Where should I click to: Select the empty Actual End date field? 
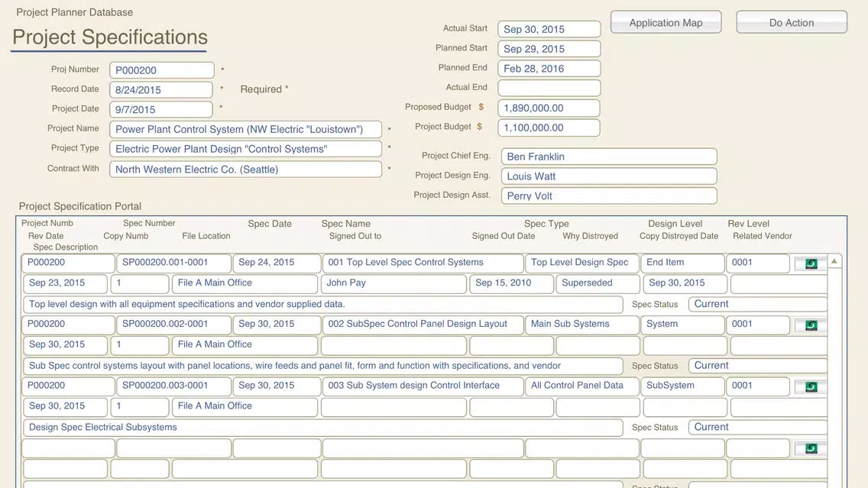point(549,88)
